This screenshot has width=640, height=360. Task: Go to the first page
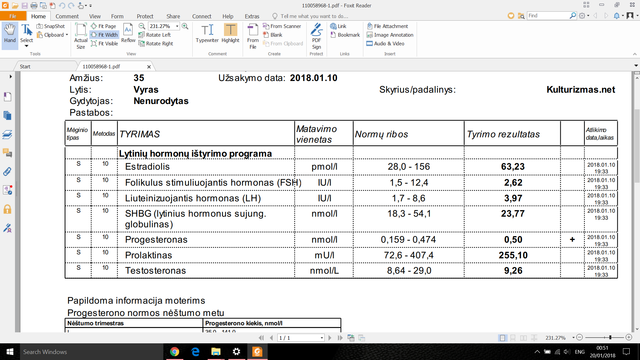point(261,338)
